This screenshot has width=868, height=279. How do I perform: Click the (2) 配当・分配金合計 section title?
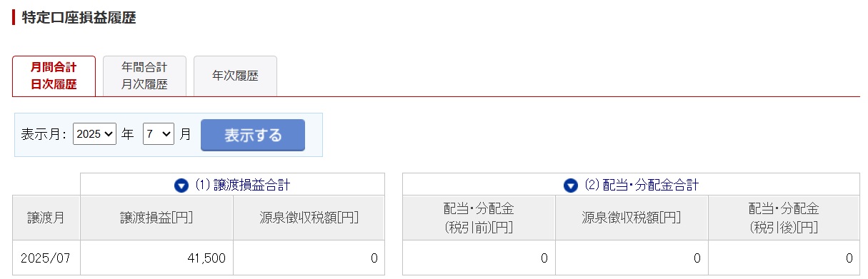point(641,186)
